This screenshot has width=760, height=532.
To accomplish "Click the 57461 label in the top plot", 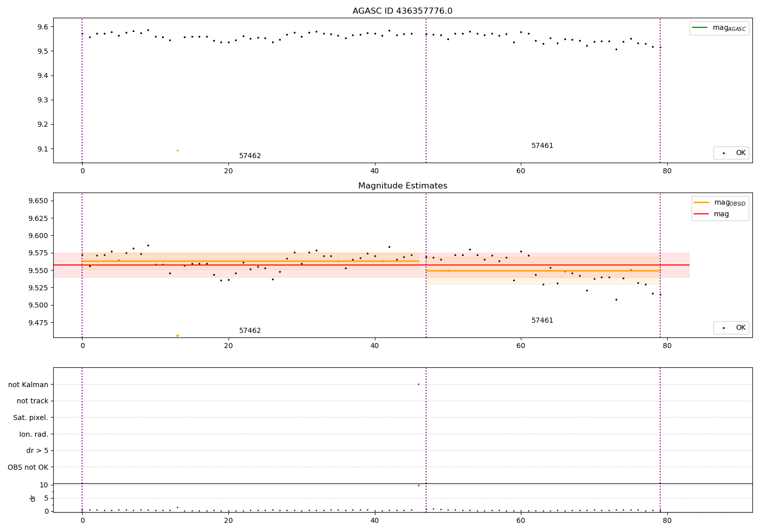I will pyautogui.click(x=542, y=146).
